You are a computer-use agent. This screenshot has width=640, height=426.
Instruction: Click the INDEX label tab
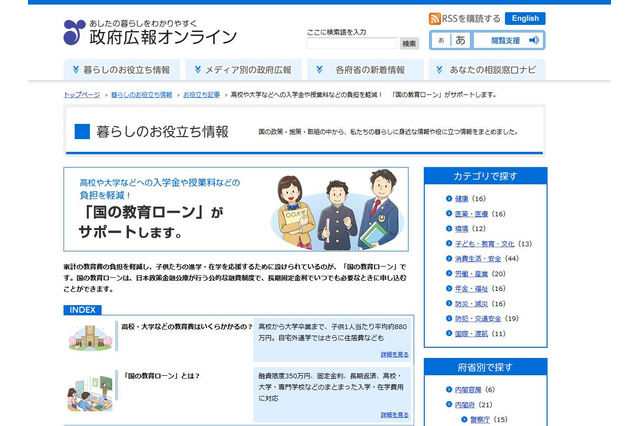[x=82, y=310]
